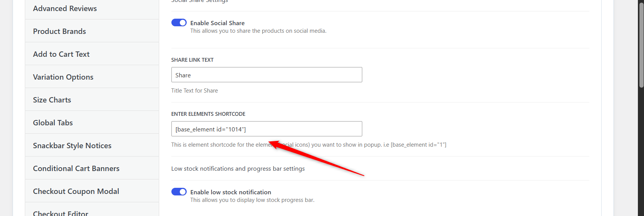Open the Conditional Cart Banners tab
The image size is (644, 216).
click(92, 168)
